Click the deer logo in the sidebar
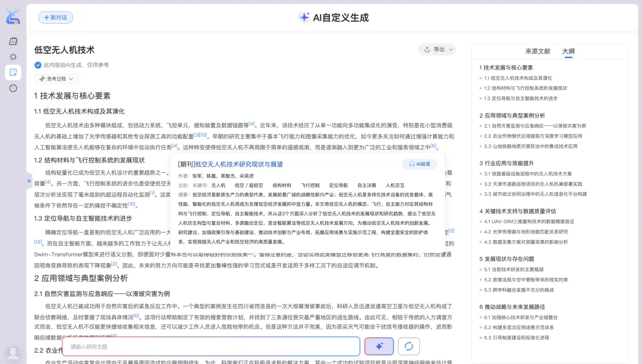Viewport: 642px width, 364px height. click(x=13, y=17)
